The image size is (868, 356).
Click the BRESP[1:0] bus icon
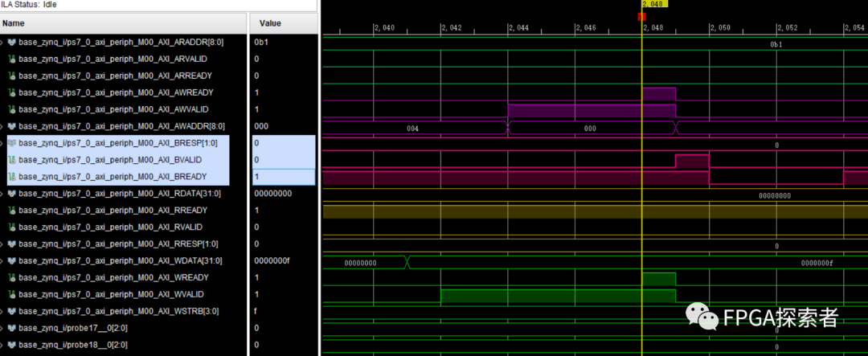(12, 143)
